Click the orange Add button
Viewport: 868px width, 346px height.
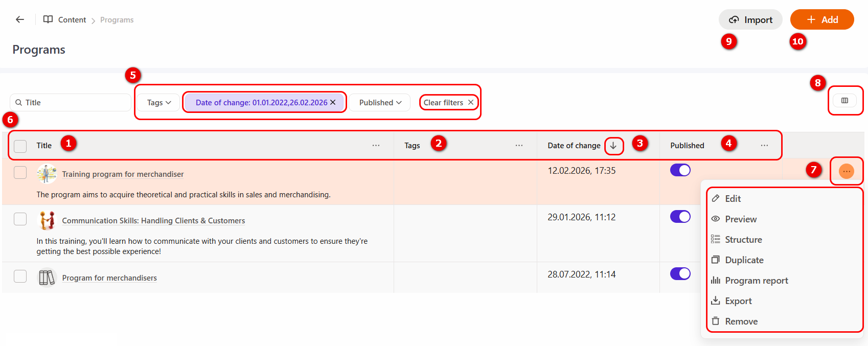(x=821, y=20)
